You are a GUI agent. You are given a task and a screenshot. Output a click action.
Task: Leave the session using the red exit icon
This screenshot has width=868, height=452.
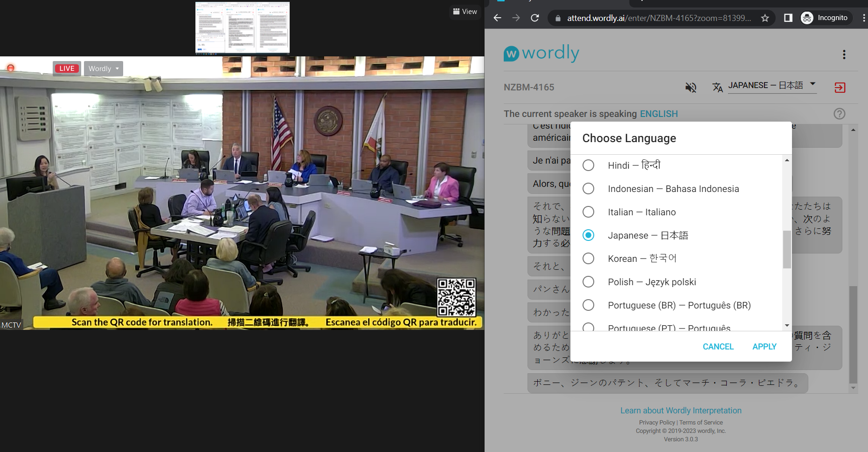point(840,88)
